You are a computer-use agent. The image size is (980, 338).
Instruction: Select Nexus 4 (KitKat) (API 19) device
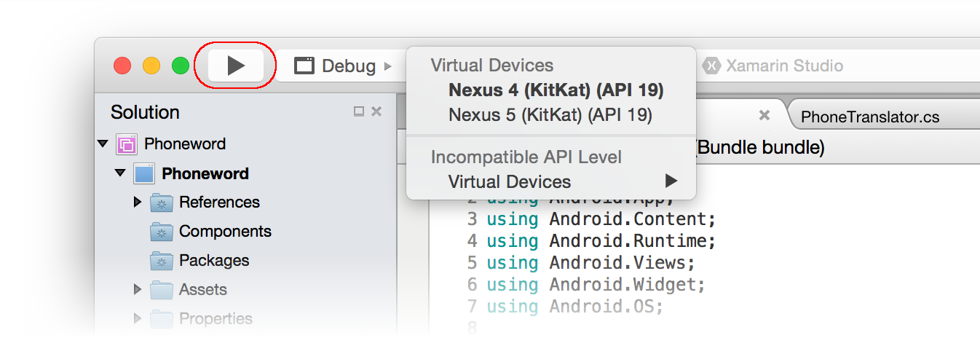[556, 90]
